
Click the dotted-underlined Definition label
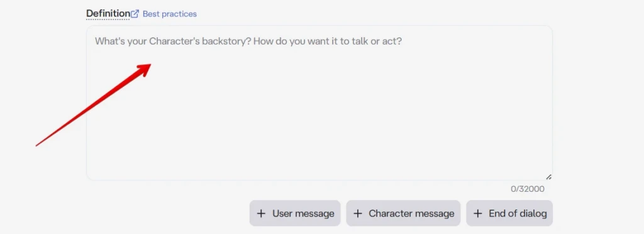click(108, 14)
